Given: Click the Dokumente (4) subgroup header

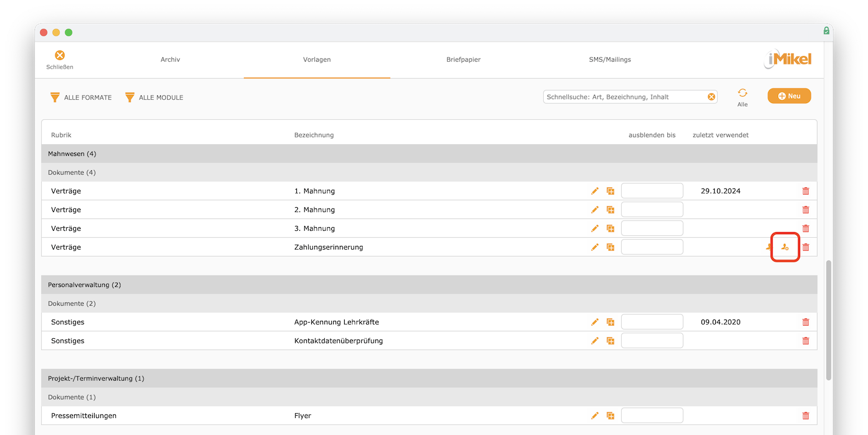Looking at the screenshot, I should click(429, 172).
